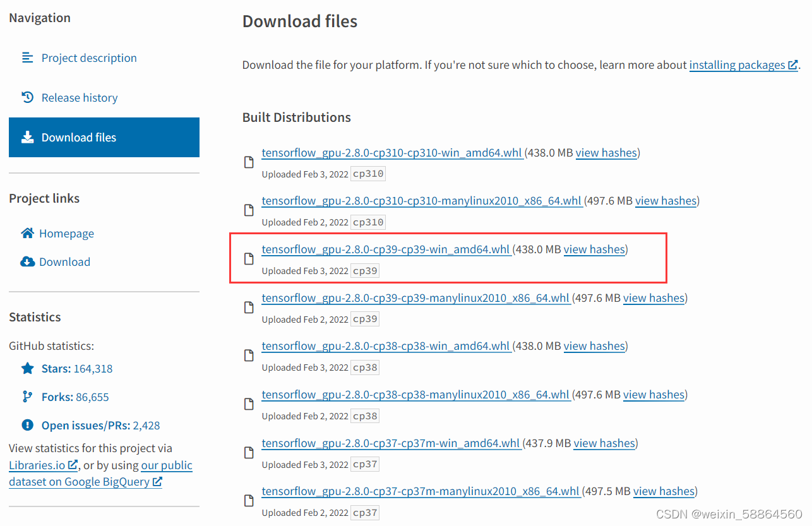Click the Release history clock icon
812x526 pixels.
[x=27, y=97]
